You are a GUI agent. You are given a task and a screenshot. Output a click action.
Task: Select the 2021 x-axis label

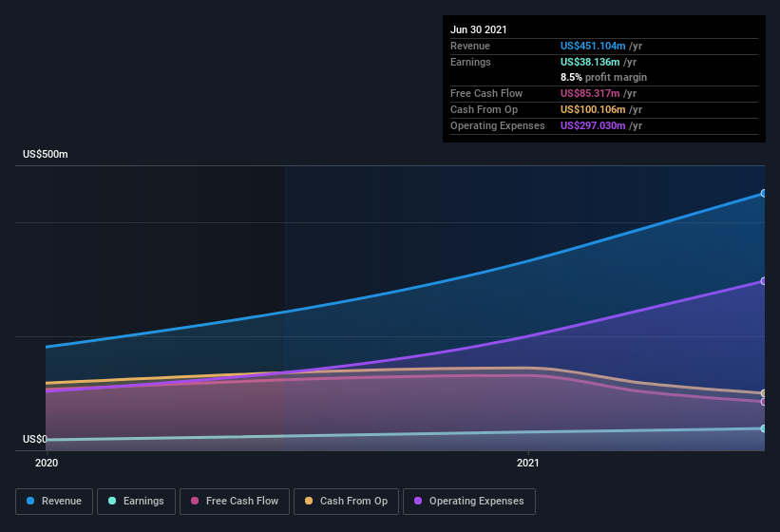(x=528, y=463)
